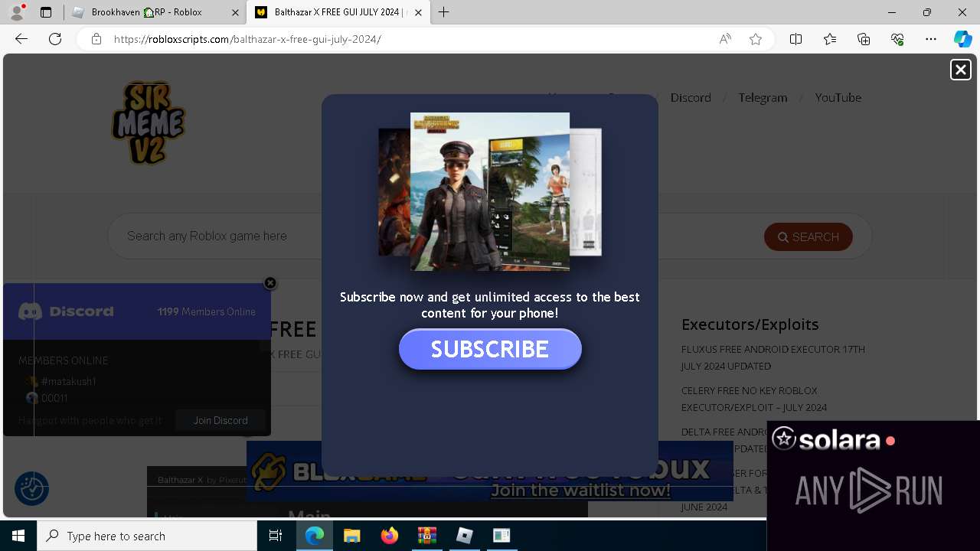Screen dimensions: 980x551
Task: Click the blue SUBSCRIBE button
Action: pyautogui.click(x=490, y=349)
